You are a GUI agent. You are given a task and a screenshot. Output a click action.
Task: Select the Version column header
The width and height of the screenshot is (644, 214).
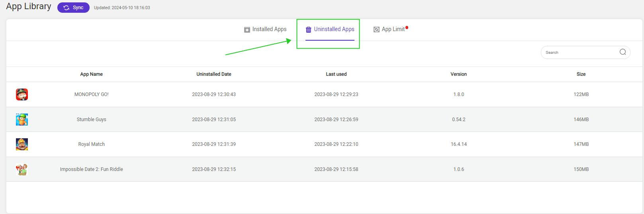(x=459, y=74)
